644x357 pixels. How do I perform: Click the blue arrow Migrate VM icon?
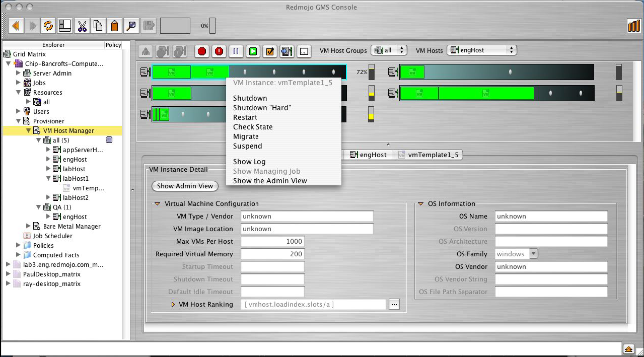click(x=287, y=51)
